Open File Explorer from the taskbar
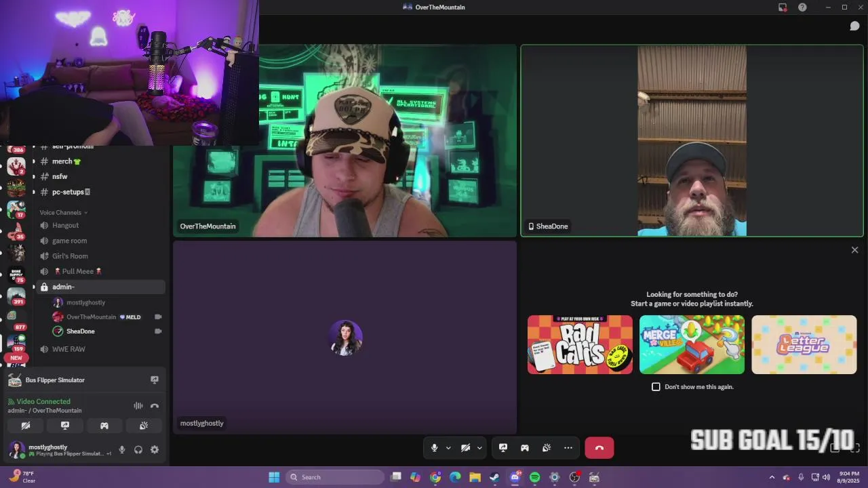The width and height of the screenshot is (868, 488). (x=475, y=477)
